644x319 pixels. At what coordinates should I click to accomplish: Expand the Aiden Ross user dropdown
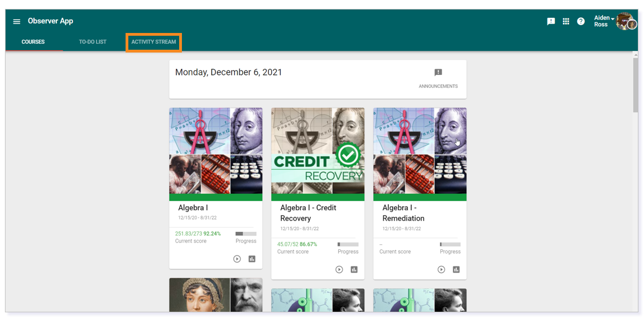tap(604, 21)
